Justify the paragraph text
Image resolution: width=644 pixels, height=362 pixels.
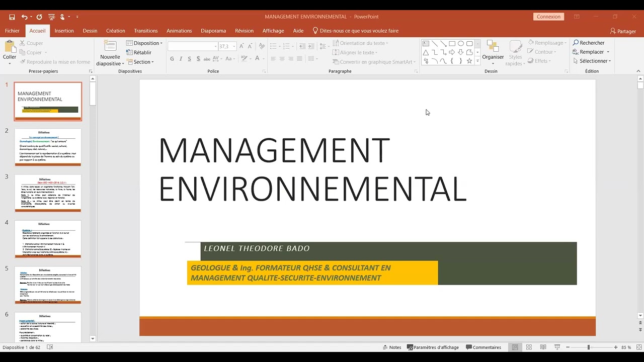[300, 59]
